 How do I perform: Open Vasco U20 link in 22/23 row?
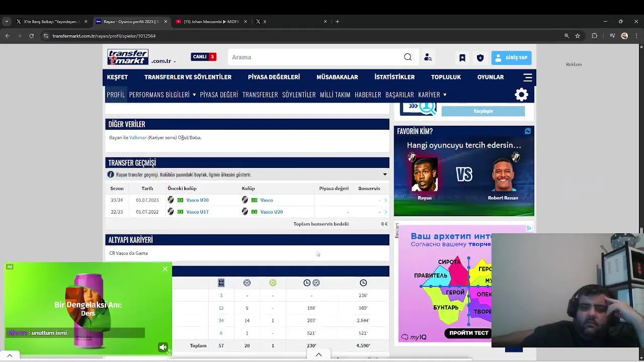click(x=271, y=212)
